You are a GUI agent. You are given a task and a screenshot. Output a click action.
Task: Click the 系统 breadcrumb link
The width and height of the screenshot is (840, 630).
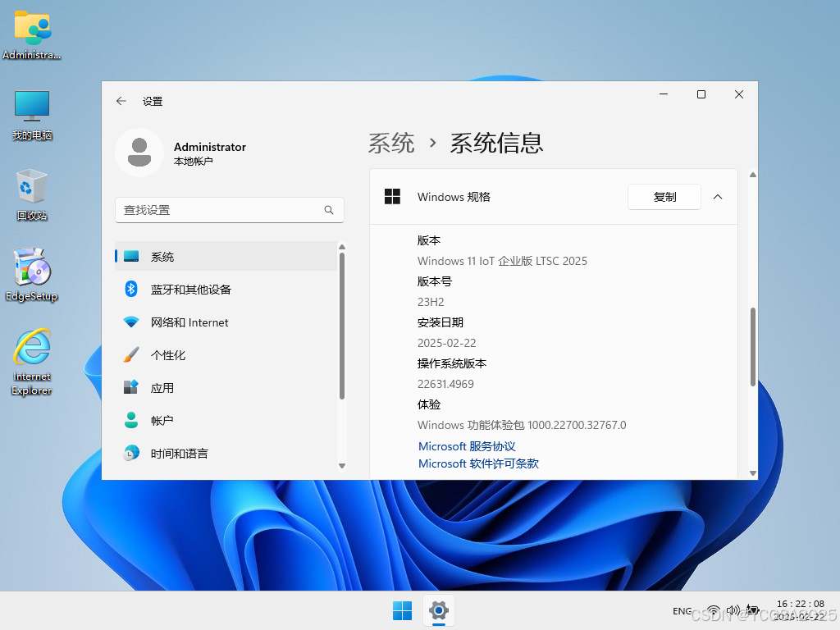click(391, 144)
